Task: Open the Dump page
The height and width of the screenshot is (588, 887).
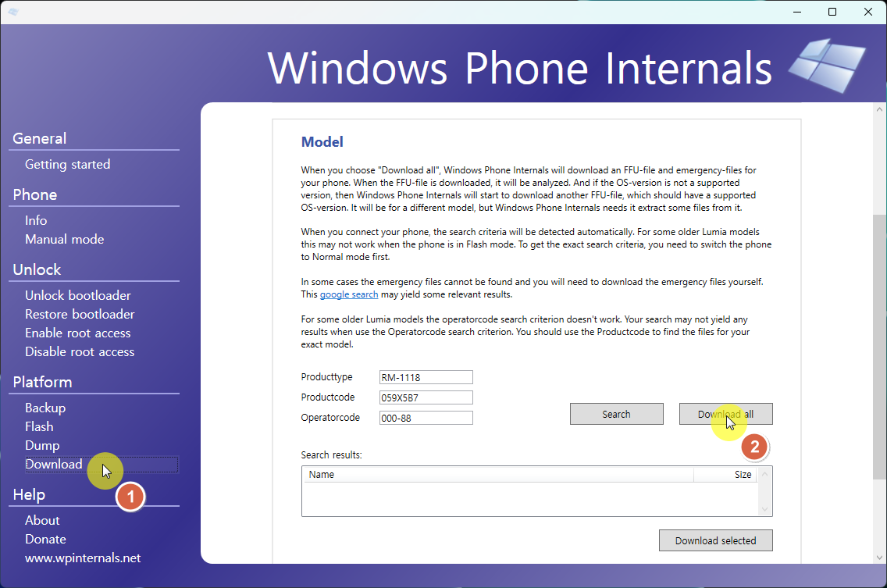Action: pos(42,445)
